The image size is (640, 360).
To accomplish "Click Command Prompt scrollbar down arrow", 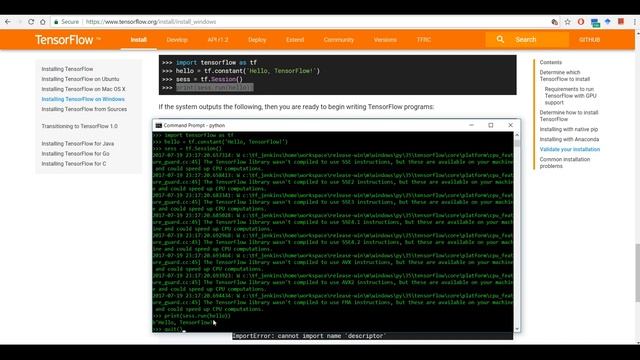I will pos(517,329).
